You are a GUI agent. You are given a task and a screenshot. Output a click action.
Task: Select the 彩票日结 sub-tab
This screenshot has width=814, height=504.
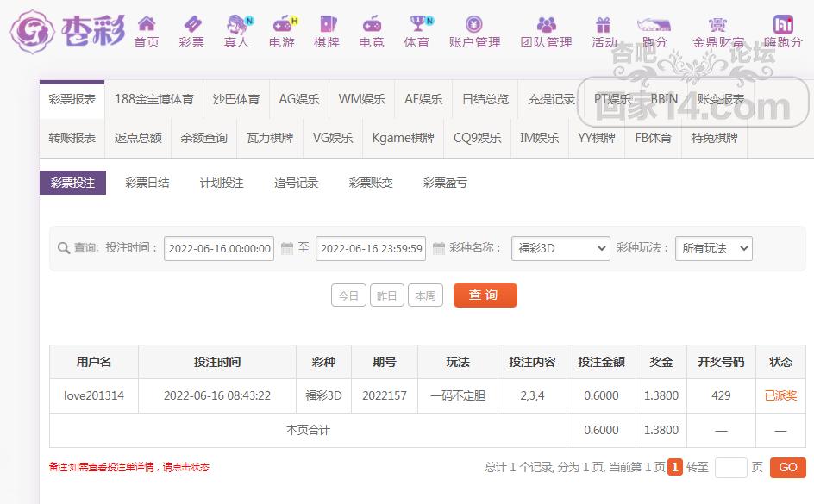[x=147, y=183]
